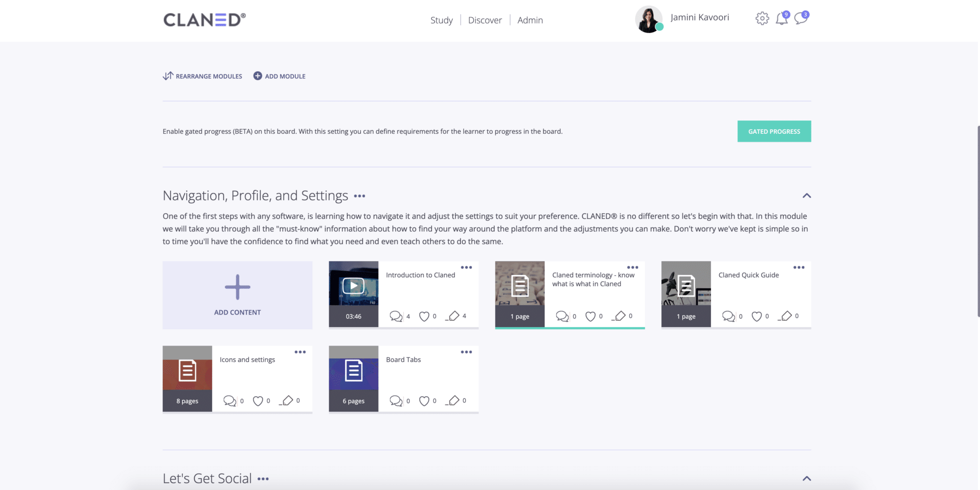This screenshot has width=980, height=490.
Task: Click the Add Module plus icon
Action: click(257, 76)
